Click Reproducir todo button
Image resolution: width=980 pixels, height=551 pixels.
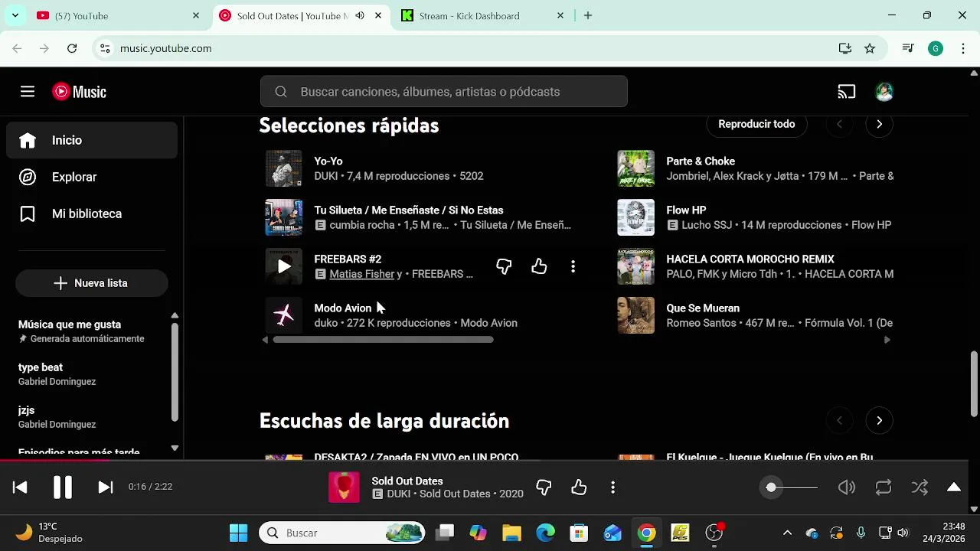(x=756, y=124)
